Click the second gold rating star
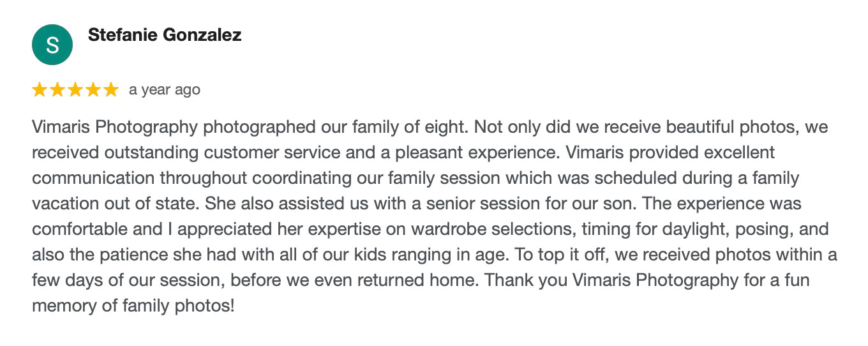This screenshot has height=346, width=868. (57, 90)
